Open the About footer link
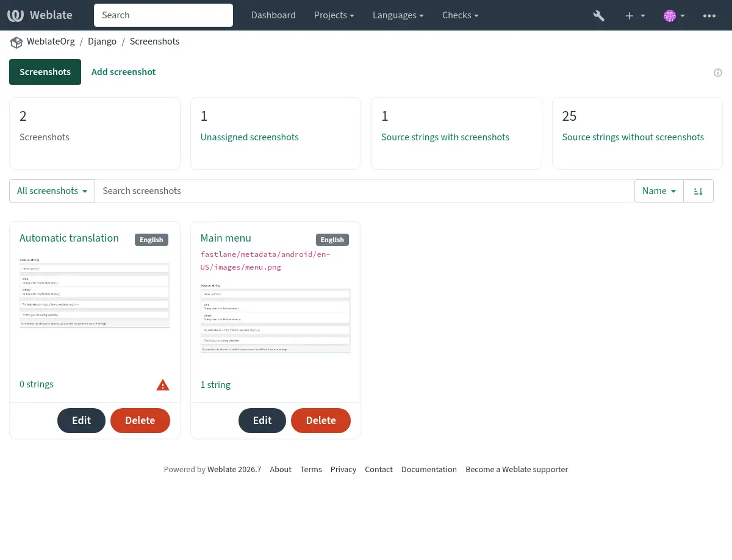The image size is (732, 560). (281, 470)
